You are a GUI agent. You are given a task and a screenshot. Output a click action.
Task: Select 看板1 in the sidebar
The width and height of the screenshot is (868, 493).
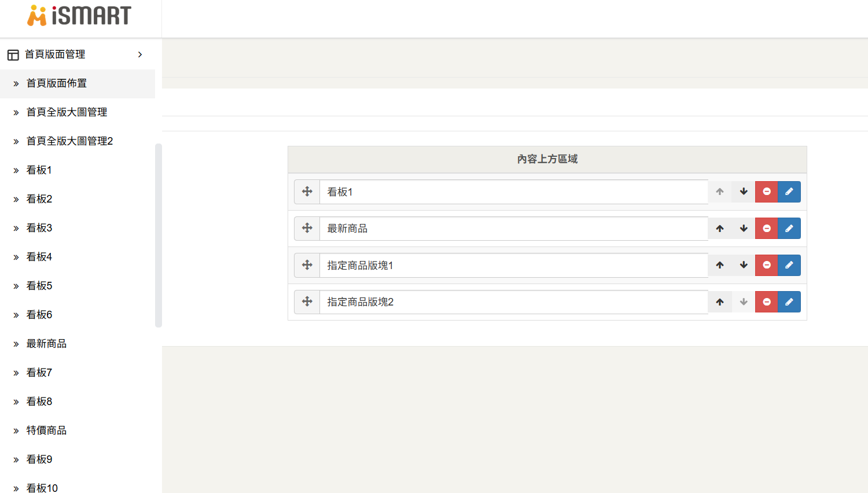tap(78, 170)
